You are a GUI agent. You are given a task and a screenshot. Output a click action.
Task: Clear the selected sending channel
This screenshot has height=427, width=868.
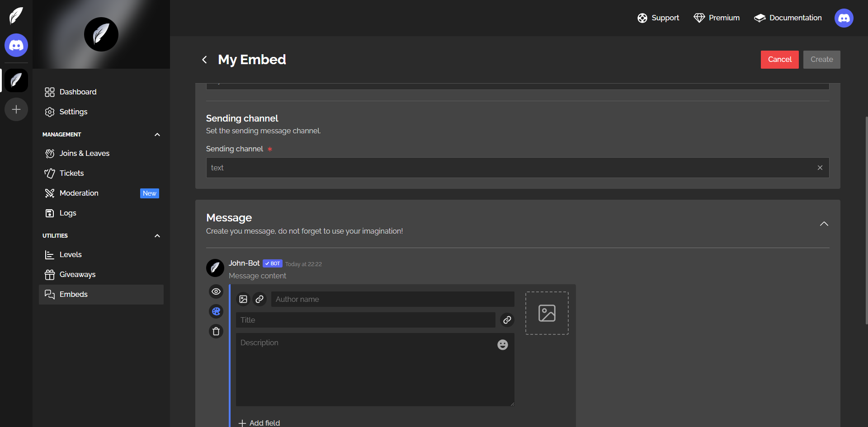pyautogui.click(x=820, y=168)
